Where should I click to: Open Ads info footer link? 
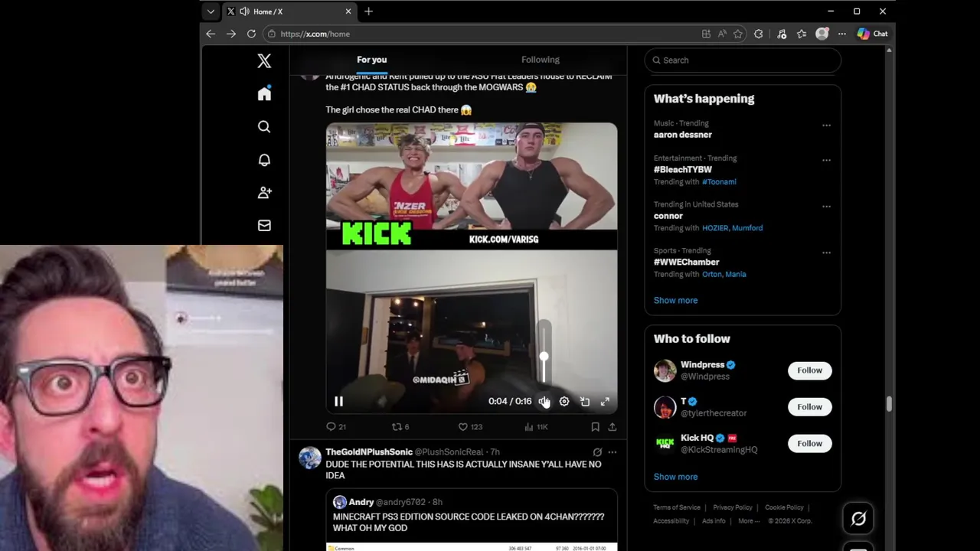[x=714, y=521]
